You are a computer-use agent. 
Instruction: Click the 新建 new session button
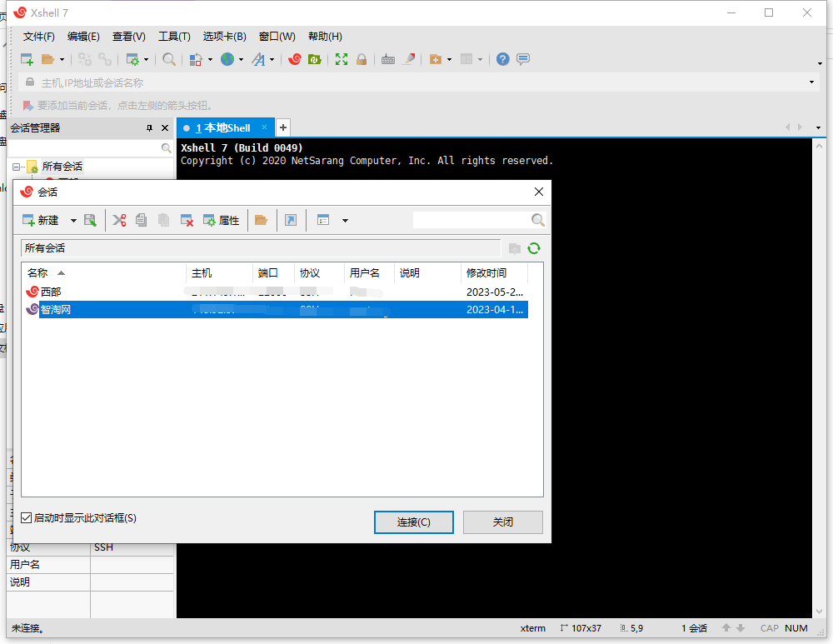click(x=40, y=220)
